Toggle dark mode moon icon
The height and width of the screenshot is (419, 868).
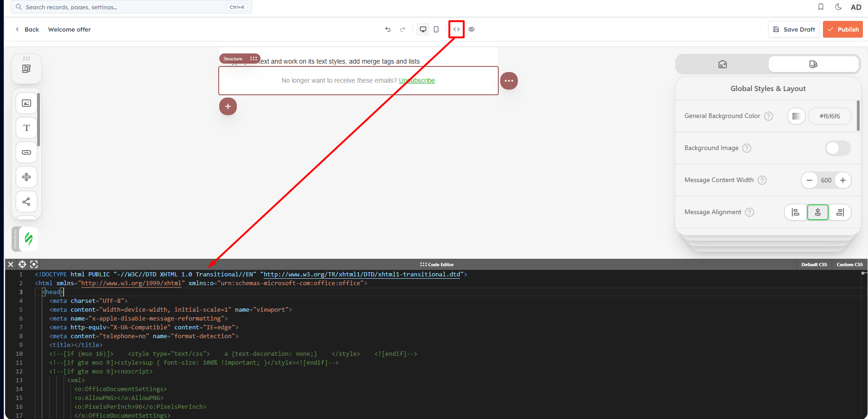tap(838, 7)
